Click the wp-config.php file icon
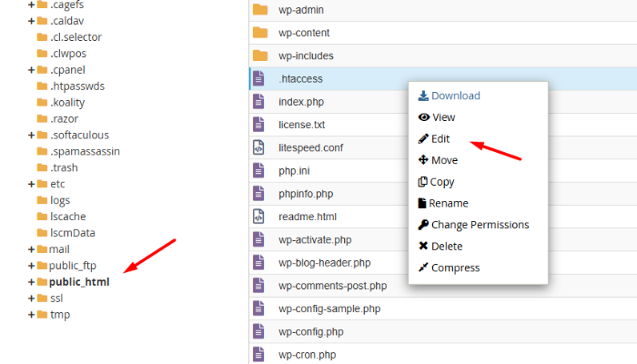Screen dimensions: 637x364 [259, 331]
